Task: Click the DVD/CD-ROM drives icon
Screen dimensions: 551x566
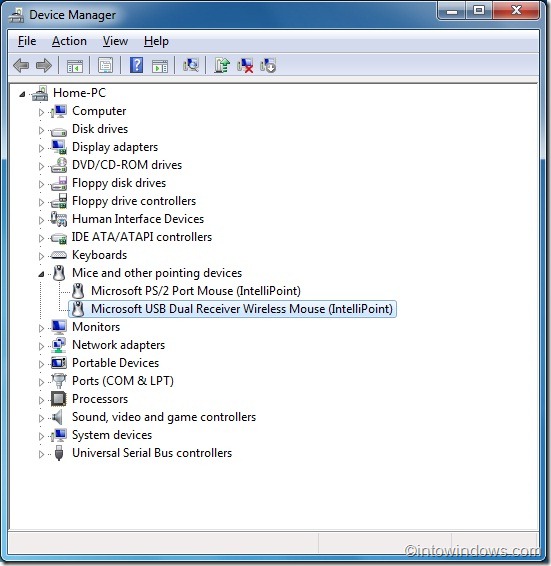Action: pyautogui.click(x=58, y=165)
